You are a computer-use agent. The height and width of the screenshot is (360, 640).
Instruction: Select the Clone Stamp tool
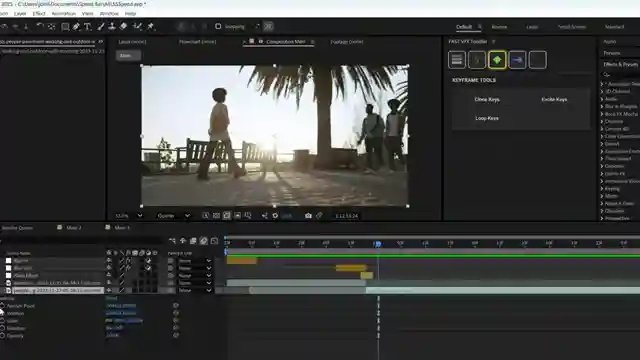pos(112,27)
